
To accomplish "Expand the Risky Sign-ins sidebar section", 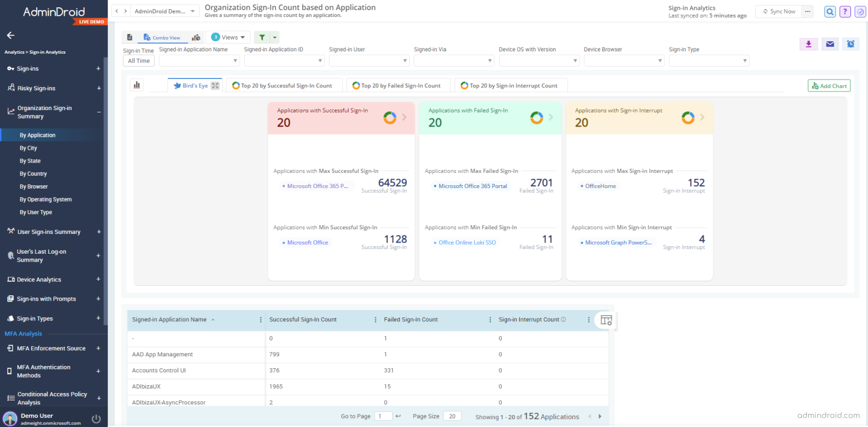I will tap(98, 88).
